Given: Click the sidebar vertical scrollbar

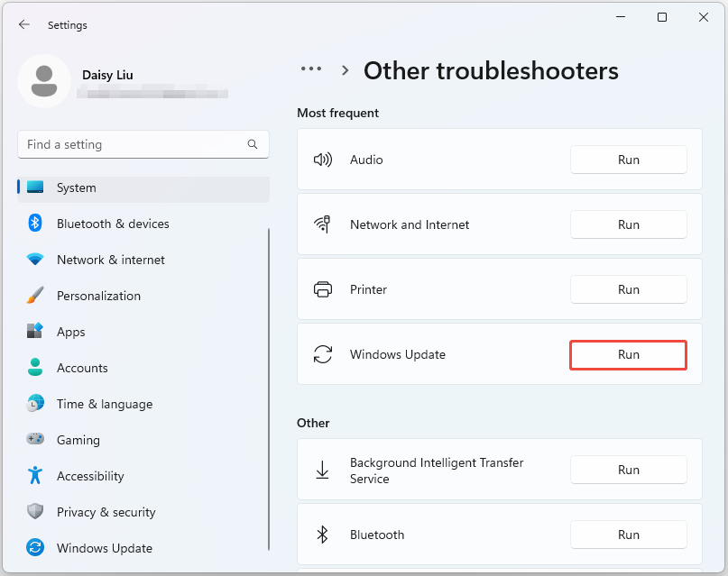Looking at the screenshot, I should pyautogui.click(x=269, y=388).
